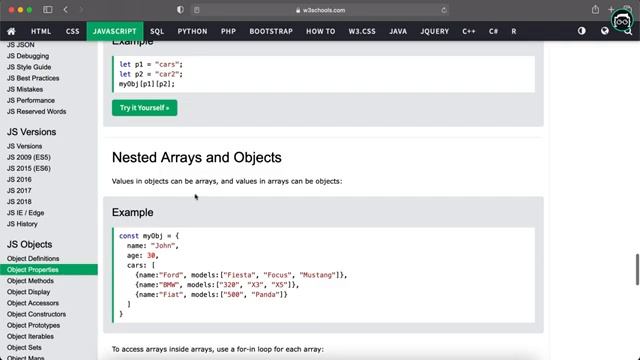Open JS Style Guide sidebar link
Viewport: 640px width, 360px height.
[29, 67]
